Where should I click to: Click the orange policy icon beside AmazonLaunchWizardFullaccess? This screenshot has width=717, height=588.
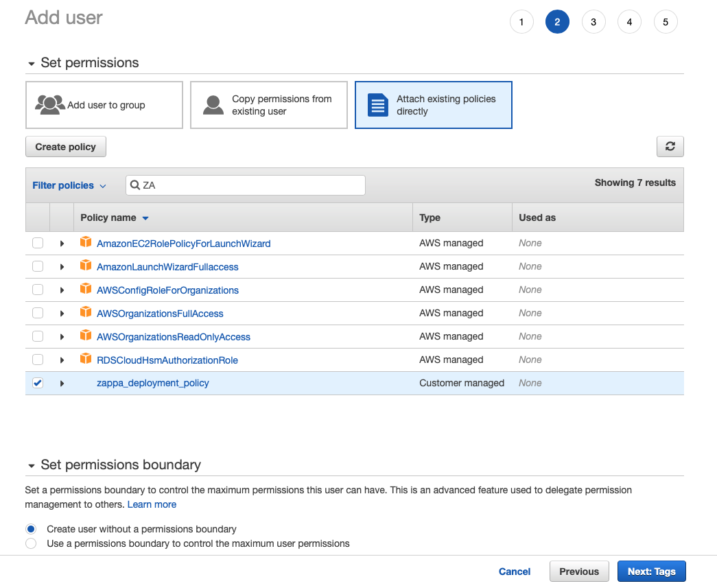click(86, 266)
